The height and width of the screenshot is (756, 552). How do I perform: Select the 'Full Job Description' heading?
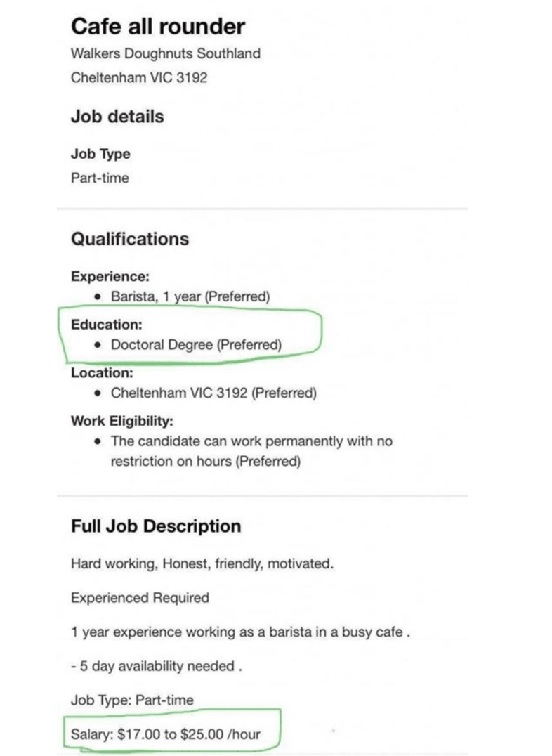pyautogui.click(x=156, y=526)
